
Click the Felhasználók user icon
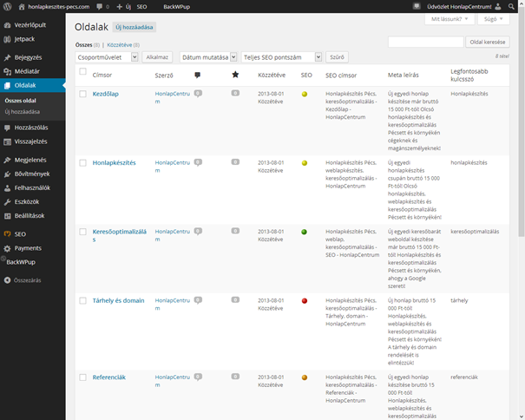7,188
